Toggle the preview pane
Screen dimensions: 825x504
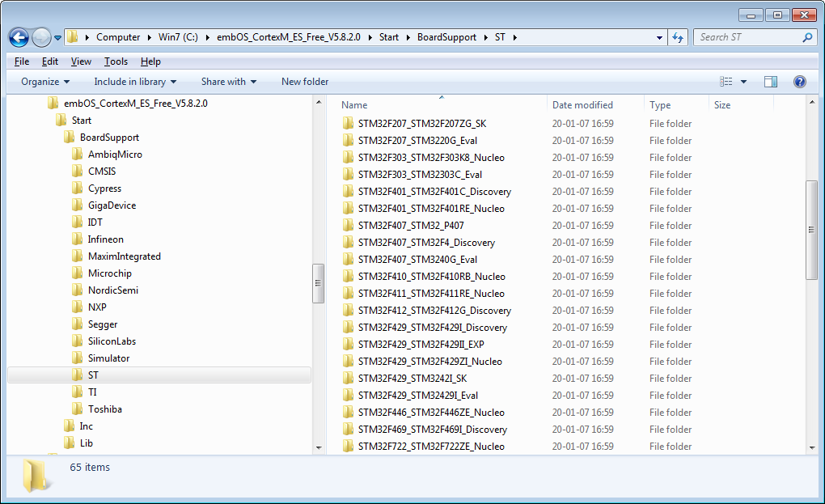pos(770,81)
